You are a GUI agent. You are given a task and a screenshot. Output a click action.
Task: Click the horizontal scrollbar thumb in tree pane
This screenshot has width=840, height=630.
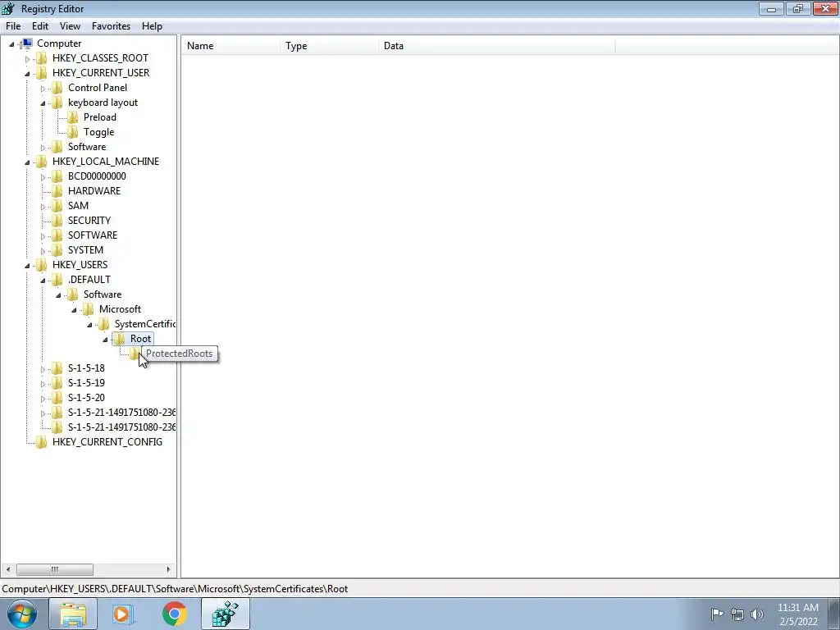(55, 569)
